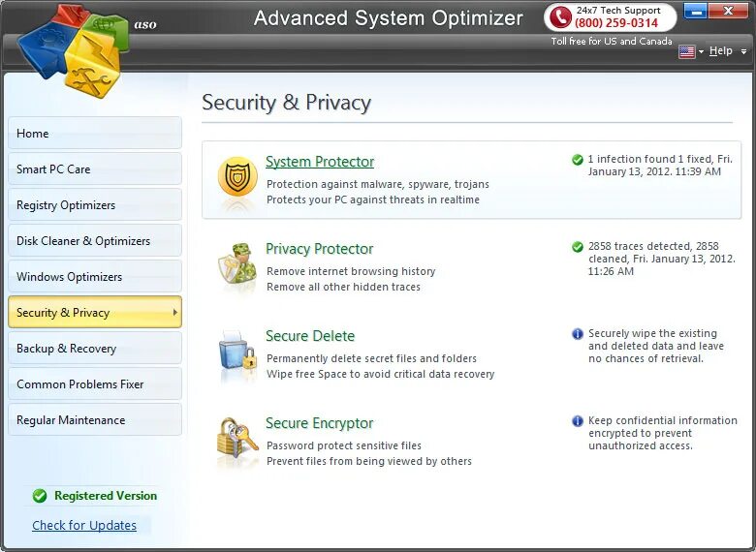
Task: Click 'Permanently delete secret files and folders' text
Action: 371,358
